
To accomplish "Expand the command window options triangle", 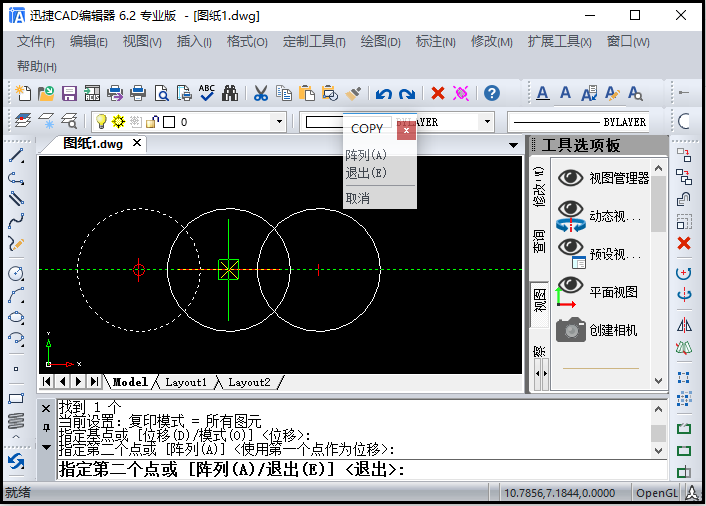I will coord(46,447).
